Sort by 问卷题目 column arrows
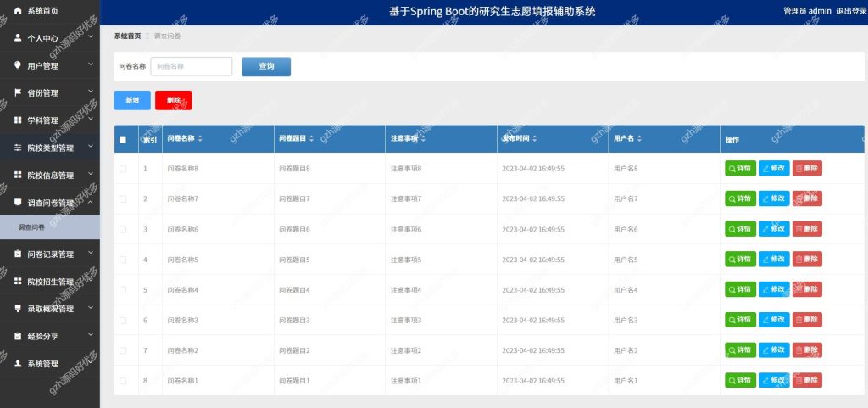 pos(312,138)
